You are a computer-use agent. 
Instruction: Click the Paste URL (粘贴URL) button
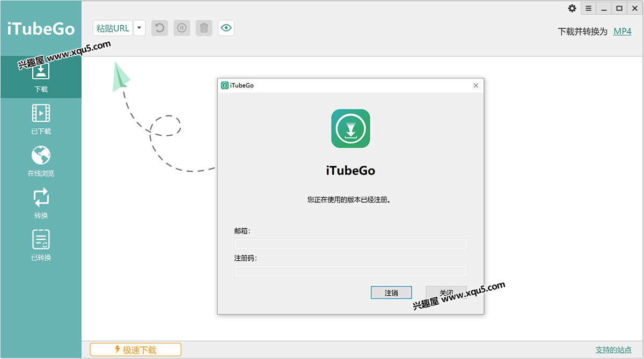pos(113,28)
